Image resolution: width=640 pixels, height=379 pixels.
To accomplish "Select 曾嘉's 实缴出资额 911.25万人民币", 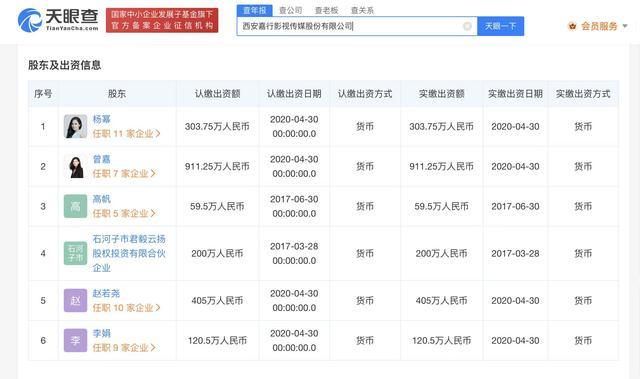I will (442, 166).
